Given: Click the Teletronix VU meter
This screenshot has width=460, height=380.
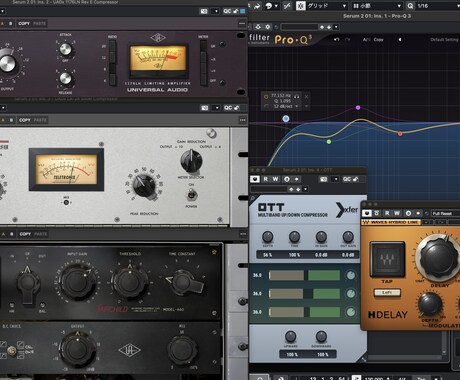Looking at the screenshot, I should (x=66, y=170).
